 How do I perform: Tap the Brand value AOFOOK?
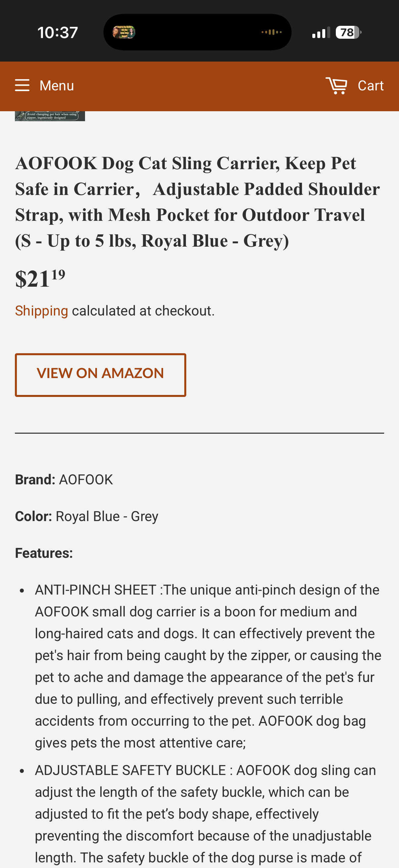(86, 479)
